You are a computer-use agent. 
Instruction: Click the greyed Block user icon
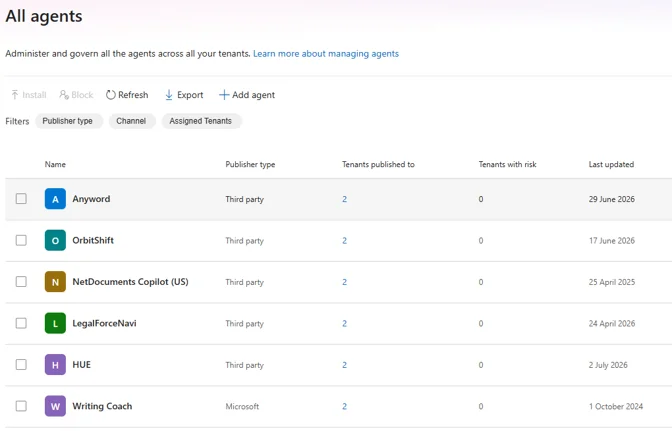[x=64, y=95]
